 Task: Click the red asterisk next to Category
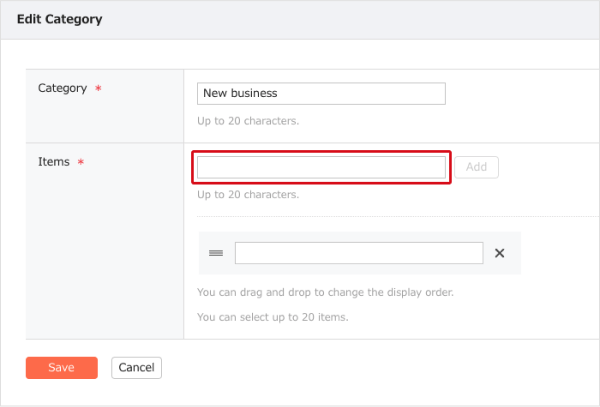[x=98, y=88]
